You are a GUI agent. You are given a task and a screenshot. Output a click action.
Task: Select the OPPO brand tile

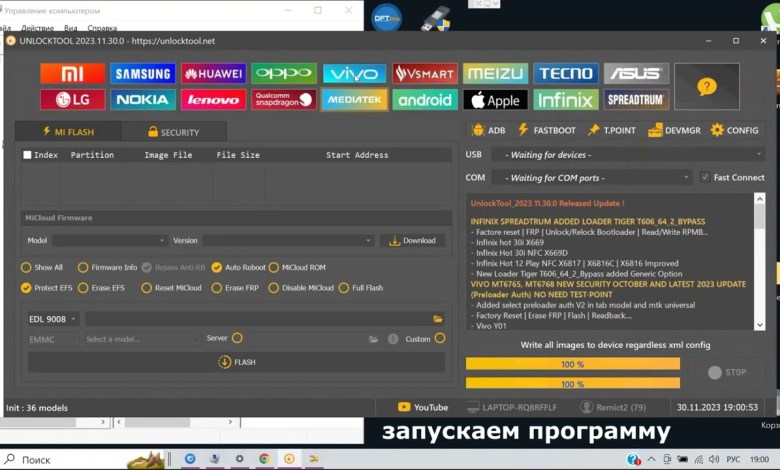pos(284,74)
